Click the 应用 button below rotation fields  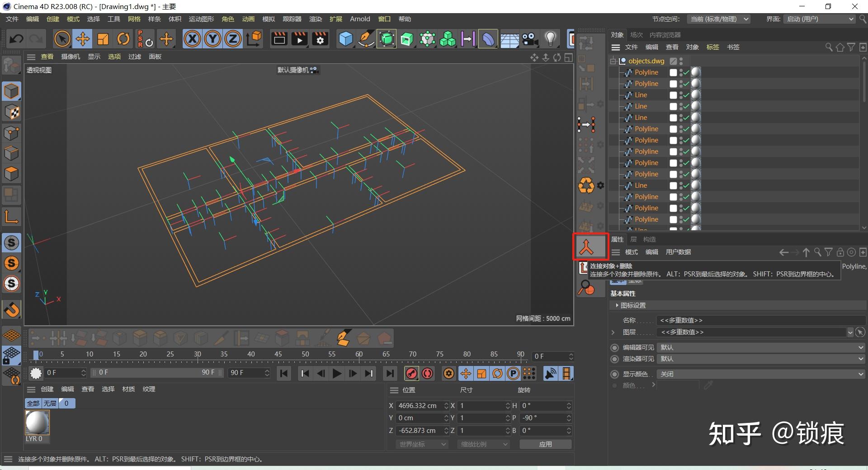coord(545,444)
